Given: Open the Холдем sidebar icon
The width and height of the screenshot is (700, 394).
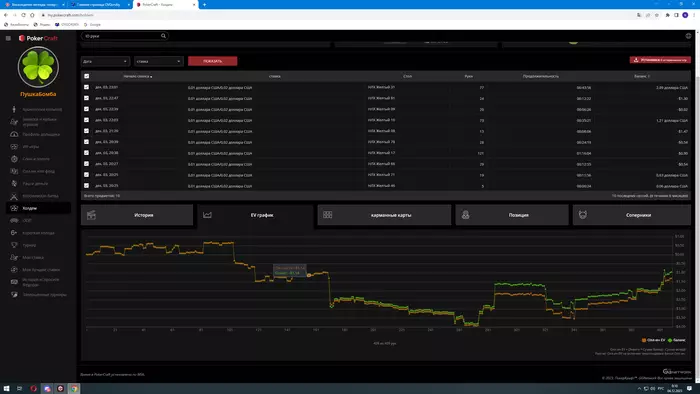Looking at the screenshot, I should click(14, 208).
